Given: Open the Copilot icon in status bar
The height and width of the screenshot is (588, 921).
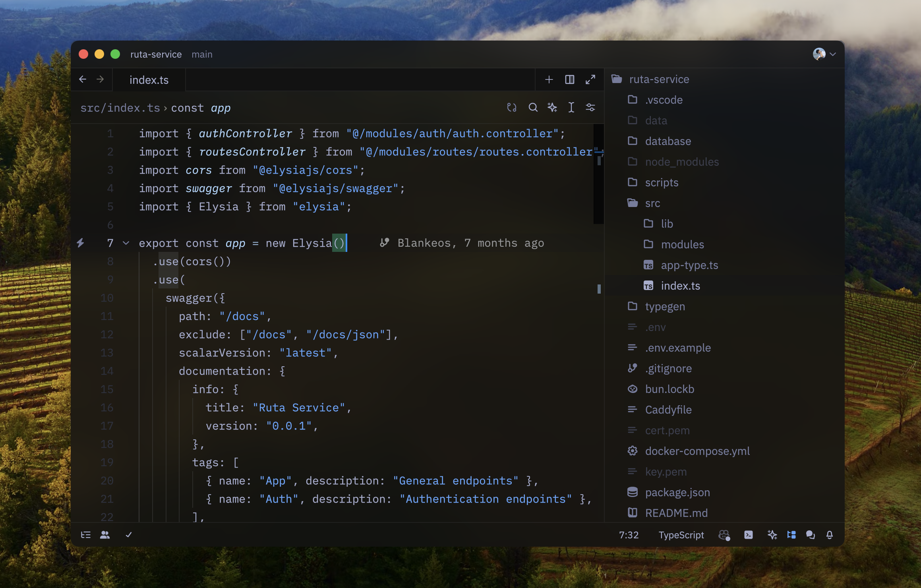Looking at the screenshot, I should pos(724,535).
